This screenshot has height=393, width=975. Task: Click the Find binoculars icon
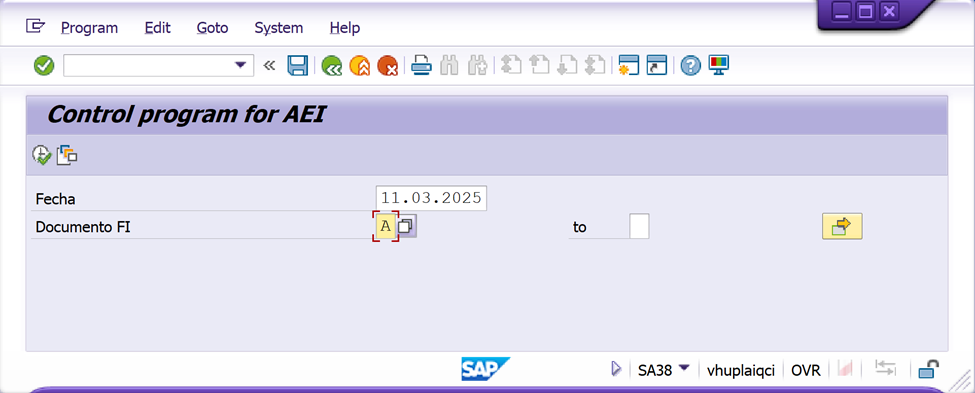click(x=449, y=65)
